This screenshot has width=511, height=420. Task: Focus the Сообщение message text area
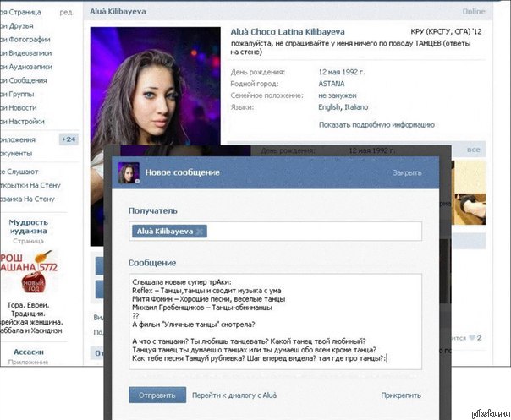(x=275, y=322)
